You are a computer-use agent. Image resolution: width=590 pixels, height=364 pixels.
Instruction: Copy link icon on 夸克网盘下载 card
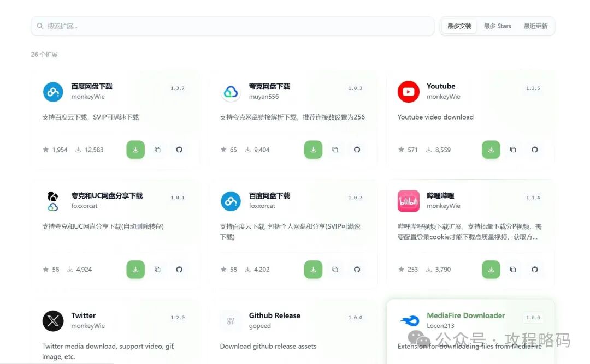click(335, 150)
